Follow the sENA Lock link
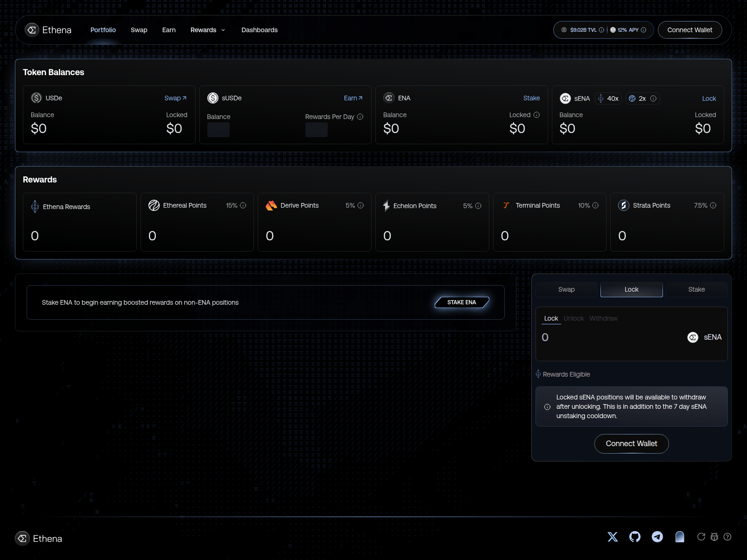 [x=709, y=98]
